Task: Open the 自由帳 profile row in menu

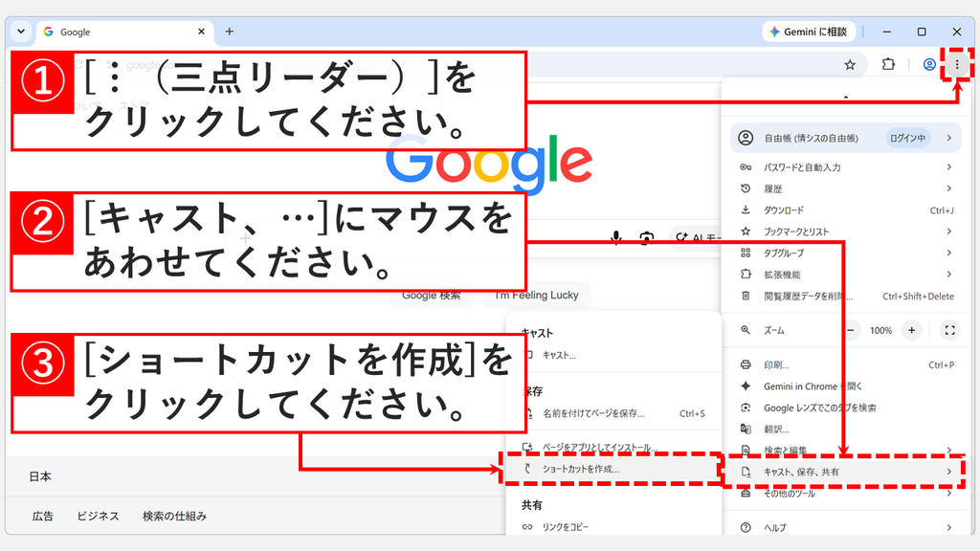Action: [x=846, y=138]
